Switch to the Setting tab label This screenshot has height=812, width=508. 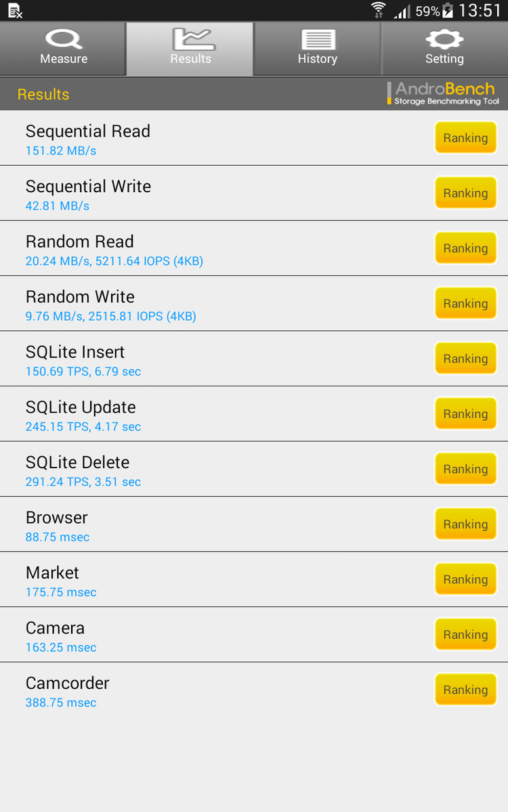[444, 60]
